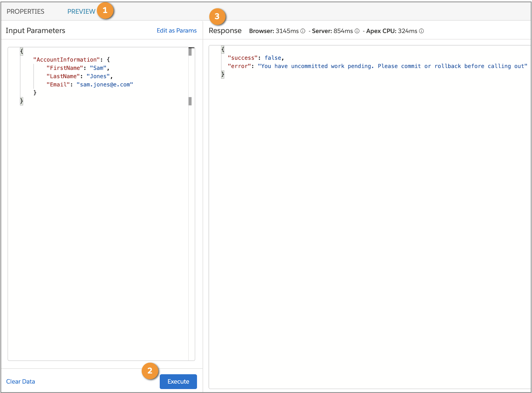The height and width of the screenshot is (393, 532).
Task: Click the Clear Data link
Action: pyautogui.click(x=20, y=381)
